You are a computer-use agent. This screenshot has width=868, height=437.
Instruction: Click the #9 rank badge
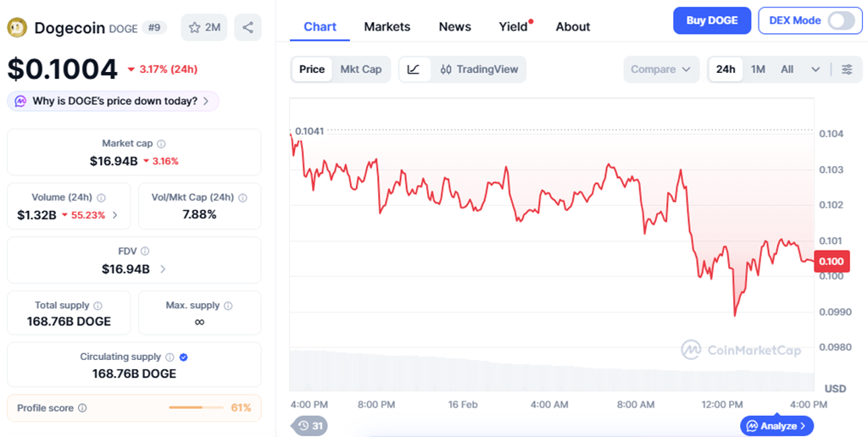(154, 27)
